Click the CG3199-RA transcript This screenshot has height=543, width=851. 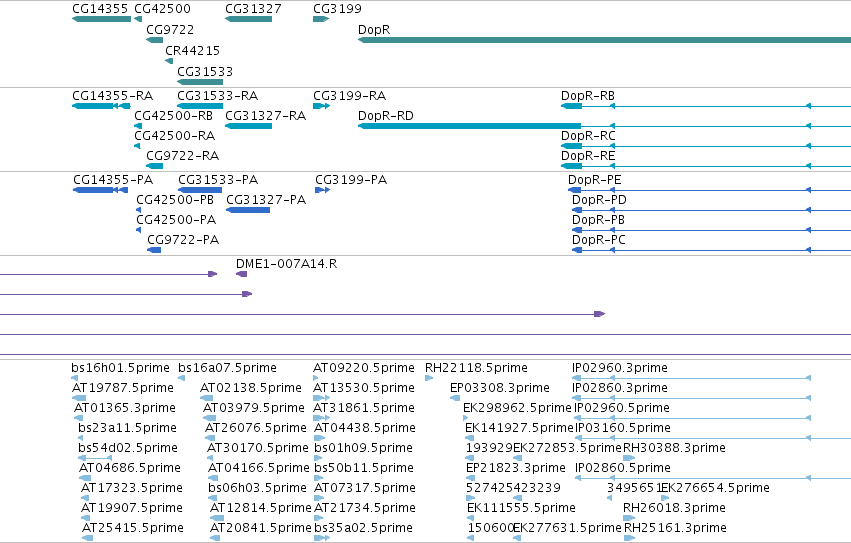click(x=321, y=106)
